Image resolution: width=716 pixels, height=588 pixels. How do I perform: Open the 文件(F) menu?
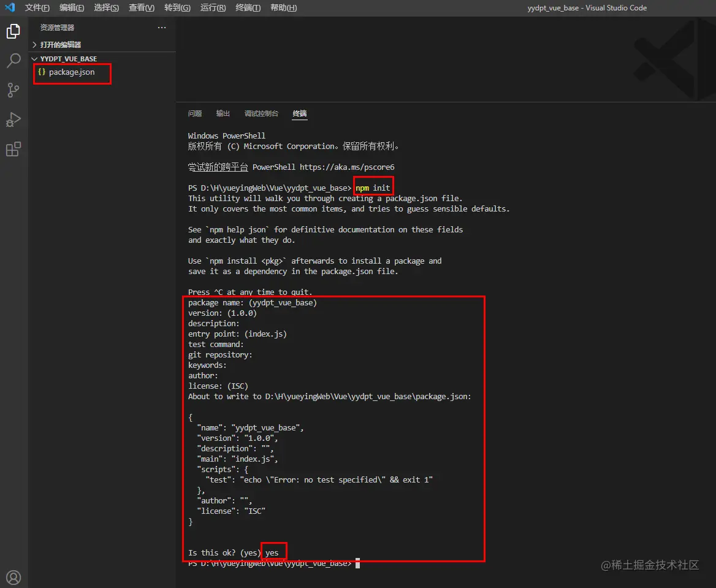(x=37, y=8)
